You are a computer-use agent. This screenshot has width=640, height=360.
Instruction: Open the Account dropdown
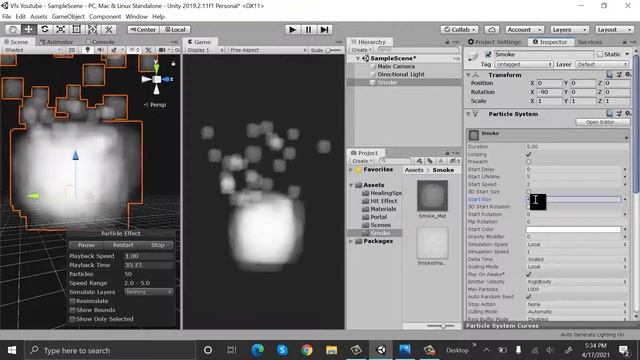pyautogui.click(x=524, y=29)
